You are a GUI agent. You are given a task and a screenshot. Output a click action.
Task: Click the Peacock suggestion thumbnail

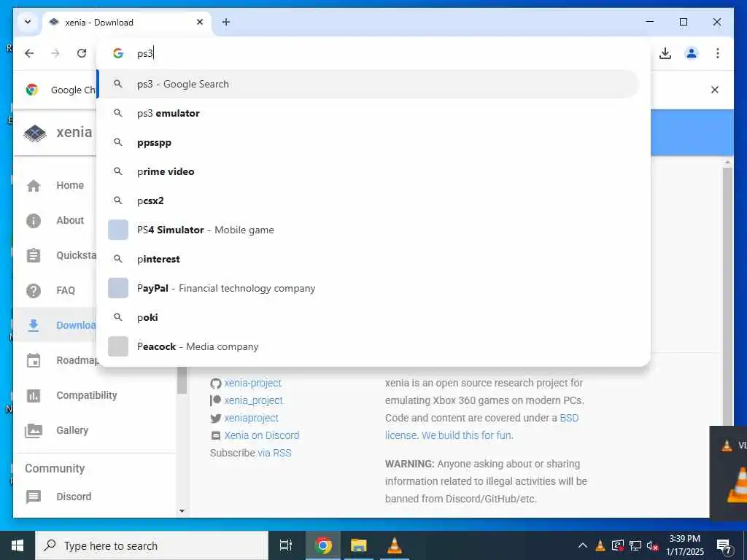tap(118, 346)
